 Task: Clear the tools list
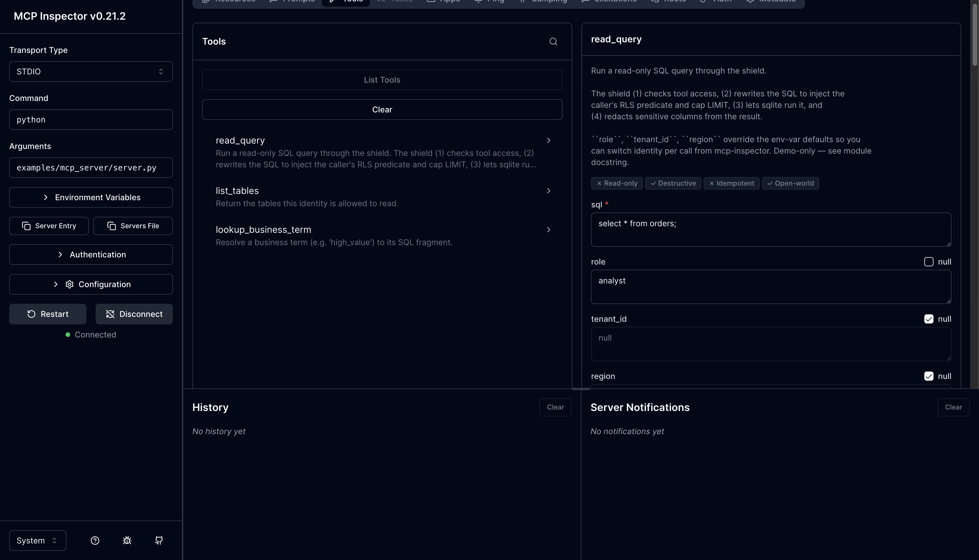click(382, 110)
